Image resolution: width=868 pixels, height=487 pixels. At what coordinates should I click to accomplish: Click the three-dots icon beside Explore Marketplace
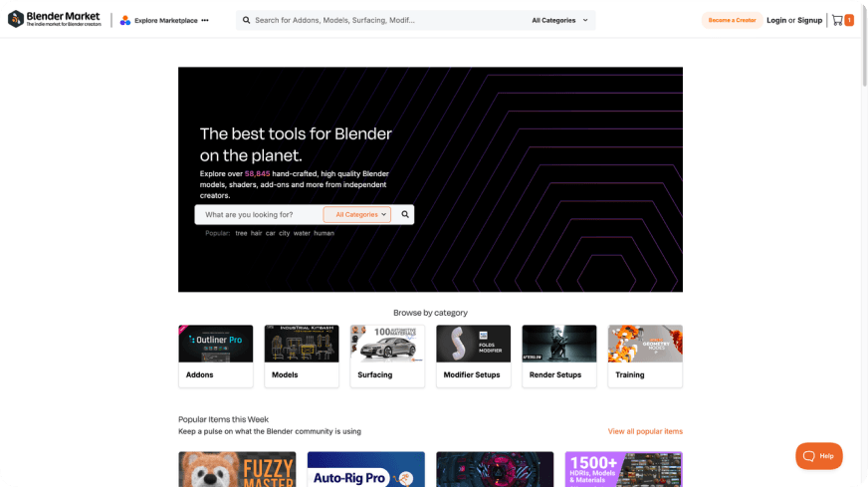[205, 21]
